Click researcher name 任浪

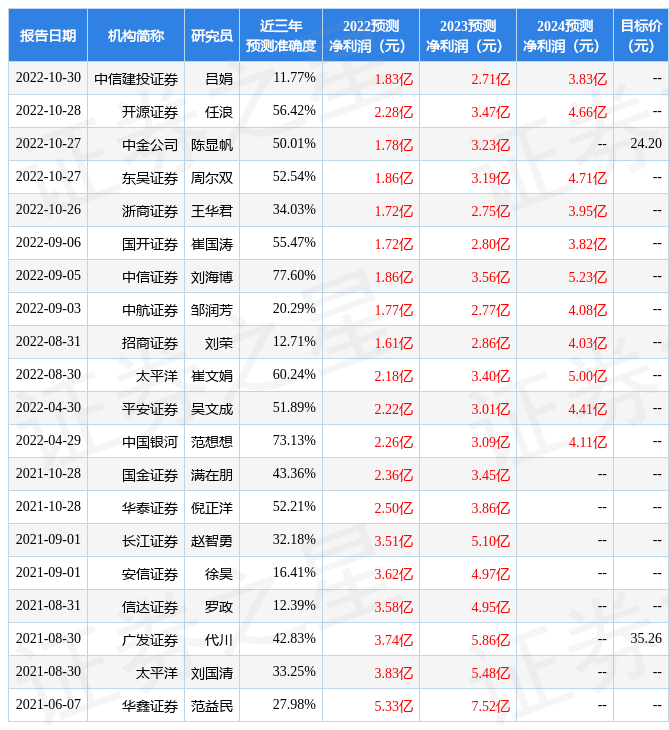tap(219, 112)
